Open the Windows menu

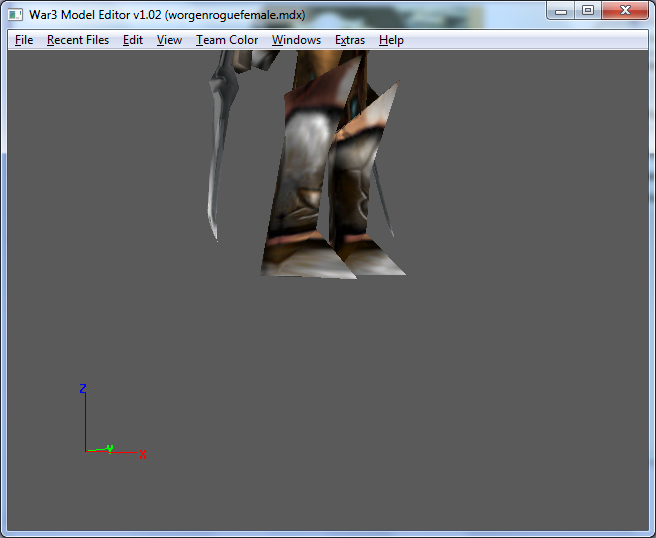pos(296,40)
